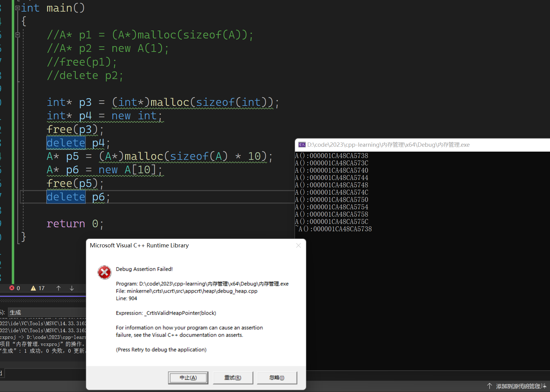The image size is (550, 392).
Task: Click the 'Expression: _CrtIsValidHeapPointer(block)' text
Action: point(166,313)
